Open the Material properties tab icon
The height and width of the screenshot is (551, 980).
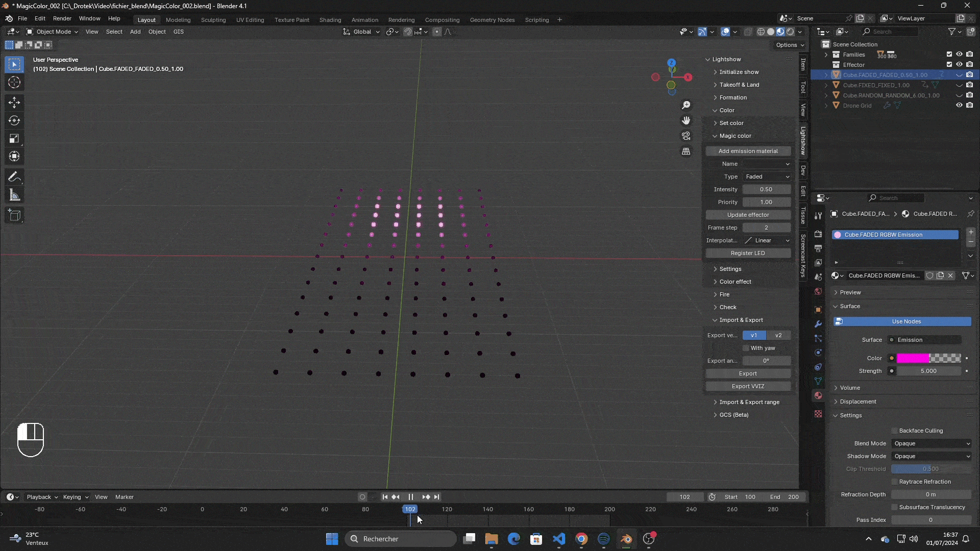tap(818, 395)
